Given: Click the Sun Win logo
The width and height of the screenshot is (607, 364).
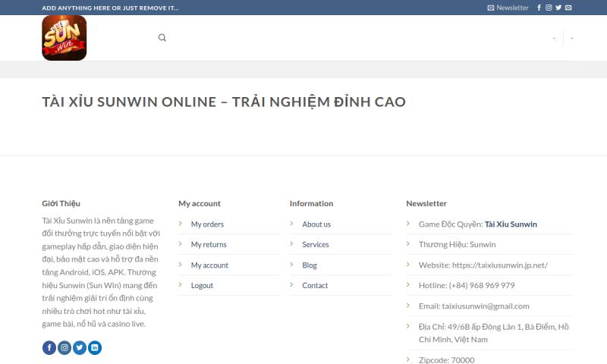Looking at the screenshot, I should [x=64, y=38].
